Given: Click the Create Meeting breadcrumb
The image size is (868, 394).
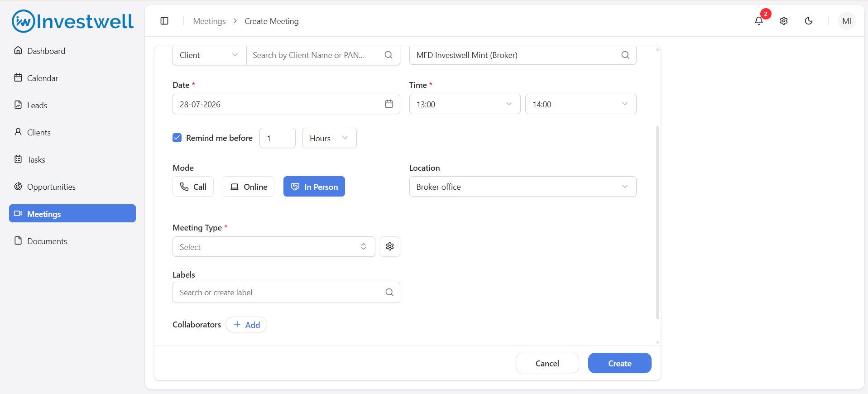Looking at the screenshot, I should point(272,21).
